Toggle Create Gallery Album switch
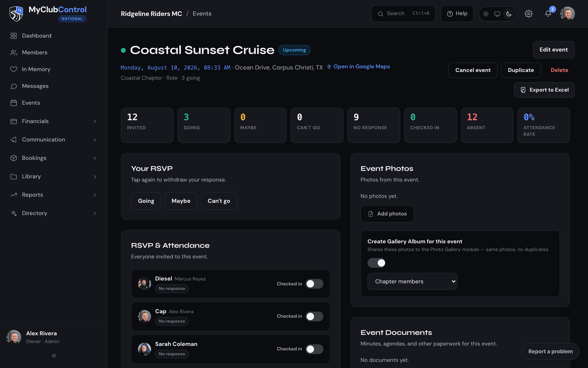 click(x=376, y=263)
